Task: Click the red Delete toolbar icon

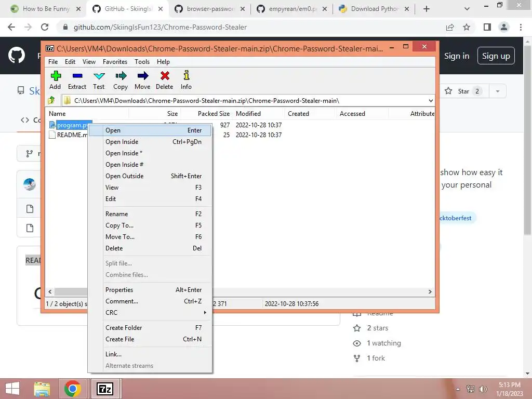Action: tap(165, 80)
